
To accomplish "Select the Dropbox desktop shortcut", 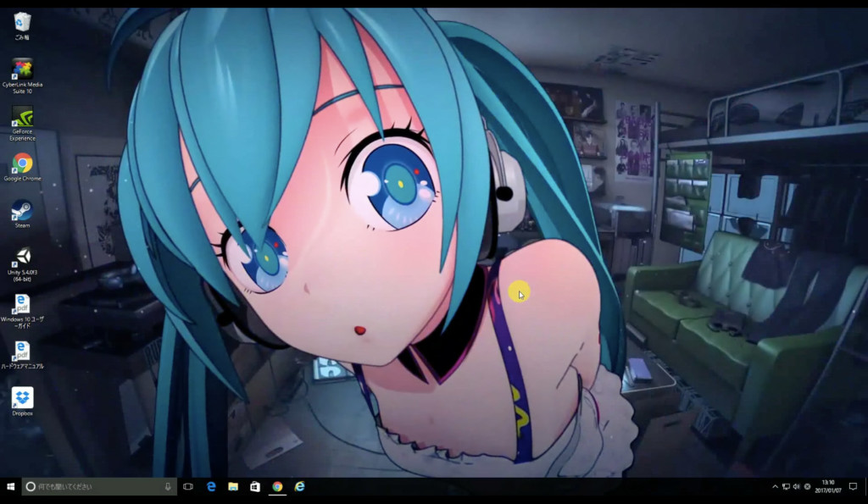I will point(22,402).
